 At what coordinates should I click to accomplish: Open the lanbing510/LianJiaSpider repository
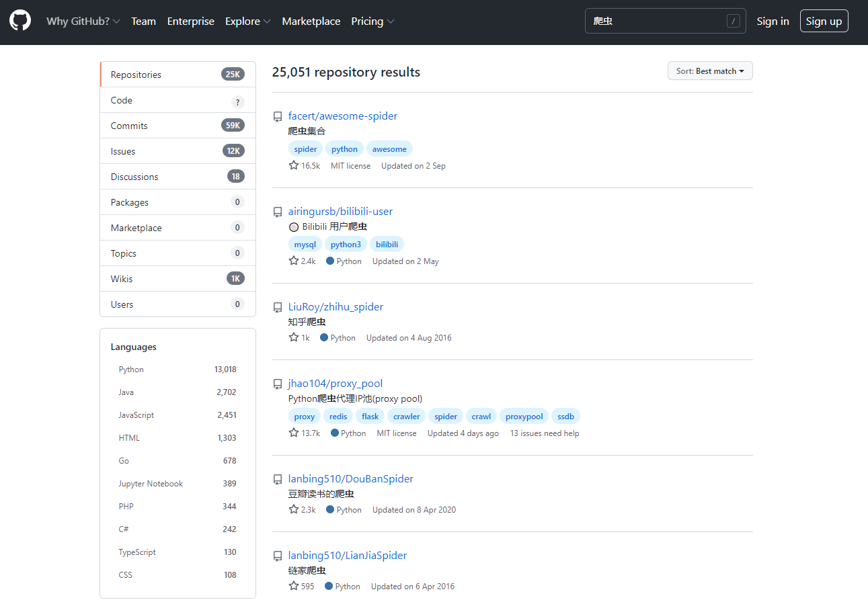[x=348, y=555]
